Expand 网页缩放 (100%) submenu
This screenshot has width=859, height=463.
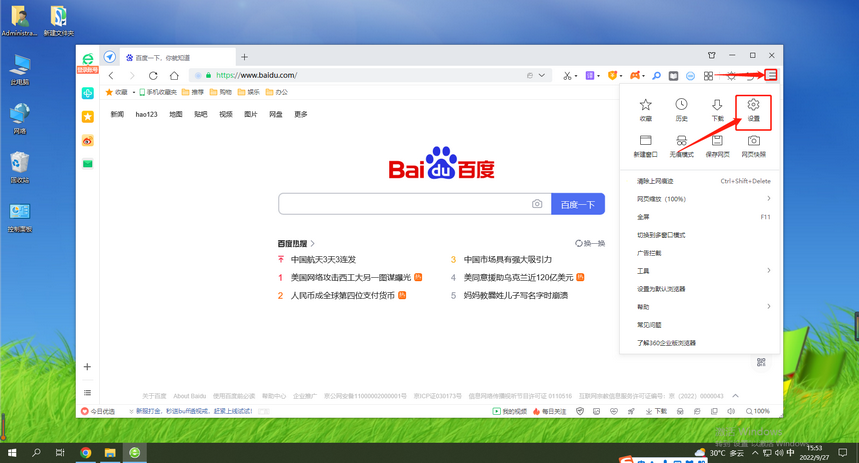703,199
